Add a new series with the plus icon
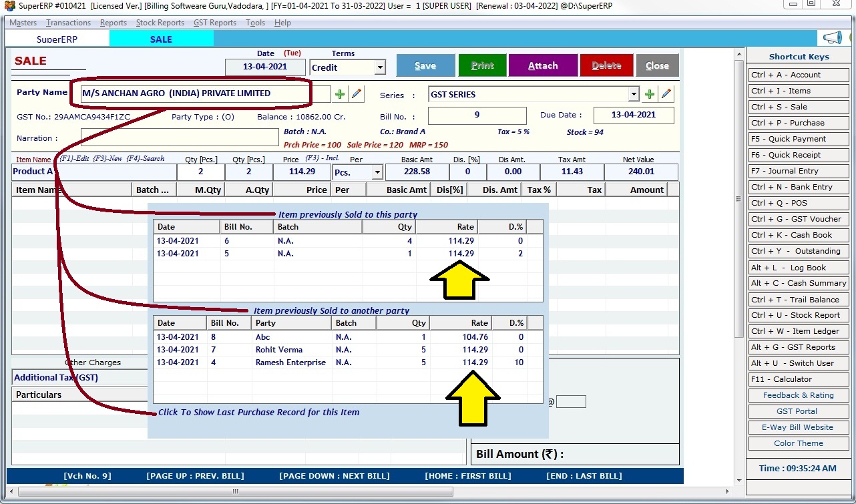The image size is (856, 504). (649, 93)
